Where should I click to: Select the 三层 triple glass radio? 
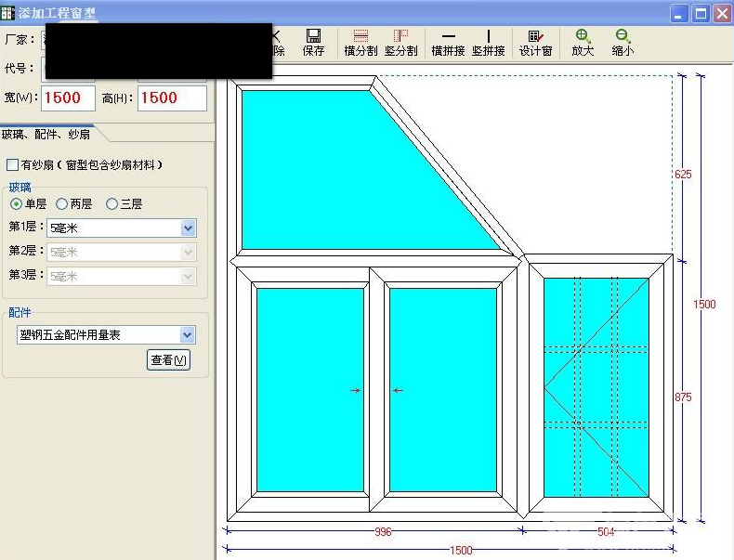pos(111,204)
